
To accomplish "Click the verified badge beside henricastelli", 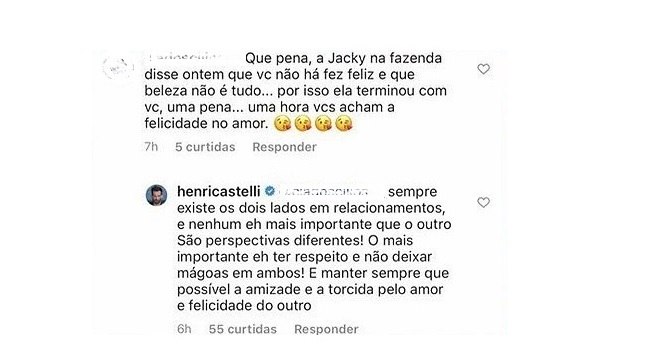I will [x=270, y=192].
